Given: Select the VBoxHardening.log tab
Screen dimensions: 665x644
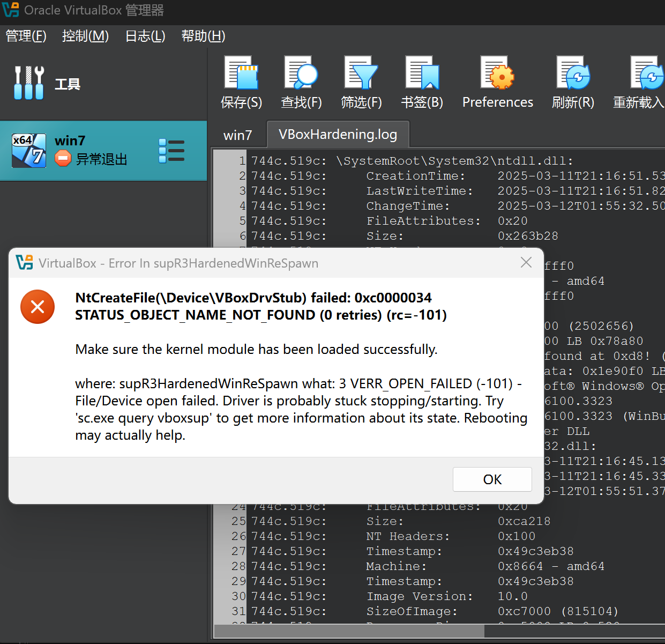Looking at the screenshot, I should (x=338, y=135).
